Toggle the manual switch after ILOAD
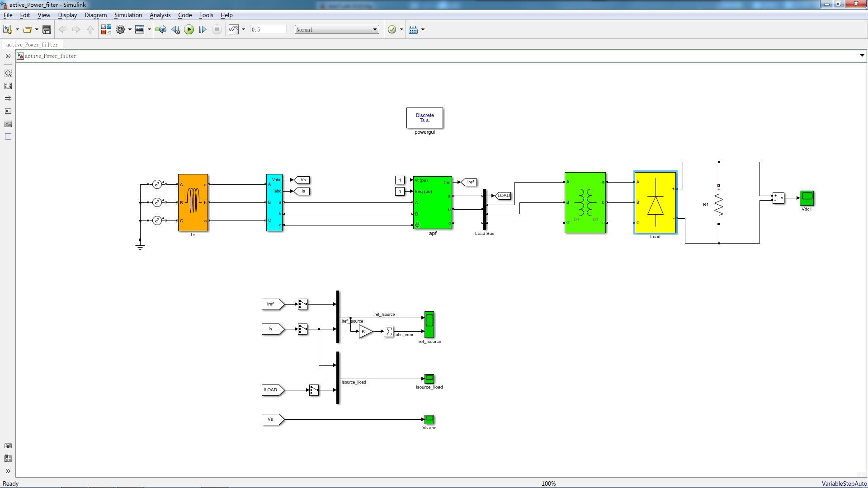This screenshot has width=868, height=488. 314,390
